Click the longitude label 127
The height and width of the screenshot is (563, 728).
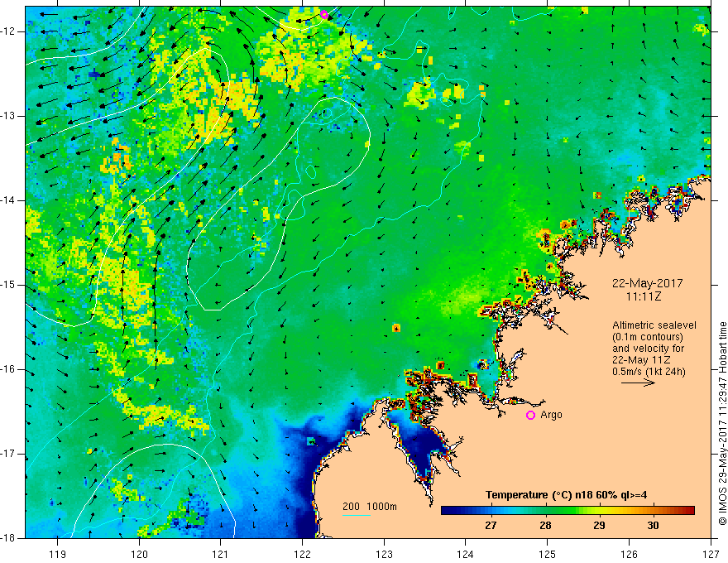point(711,554)
